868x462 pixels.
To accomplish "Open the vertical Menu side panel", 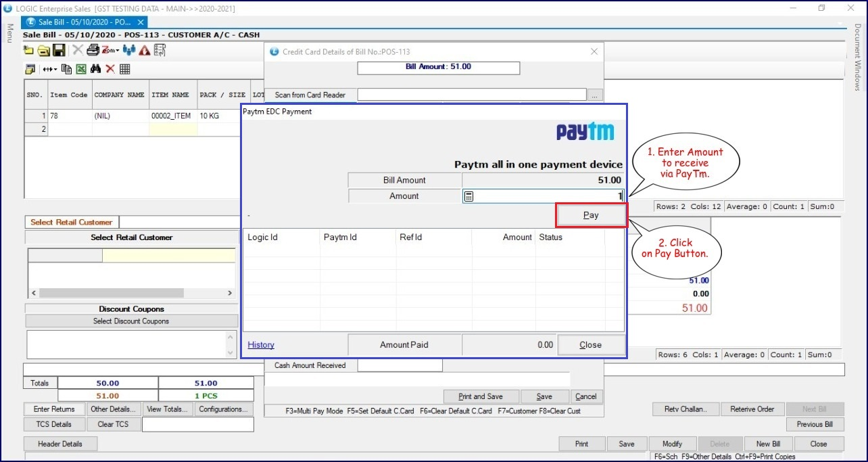I will [x=10, y=32].
